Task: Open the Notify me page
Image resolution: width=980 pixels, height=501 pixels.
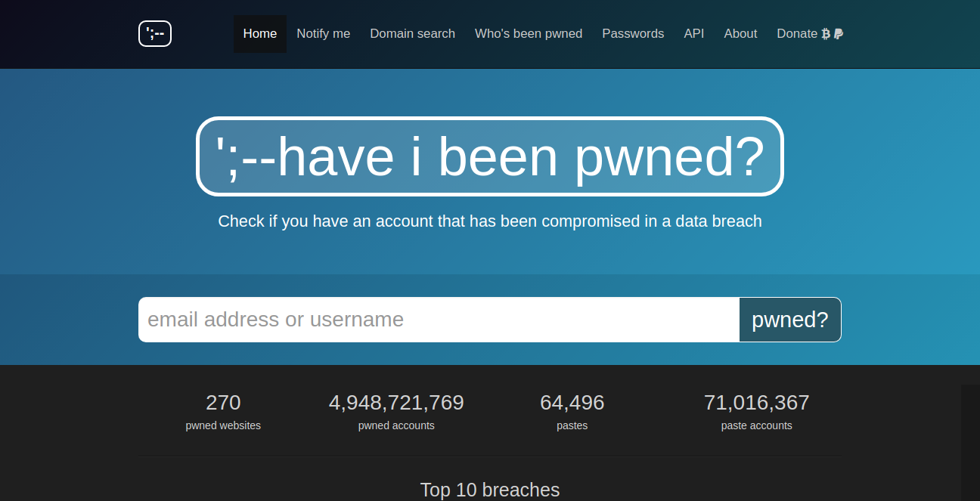Action: coord(323,33)
